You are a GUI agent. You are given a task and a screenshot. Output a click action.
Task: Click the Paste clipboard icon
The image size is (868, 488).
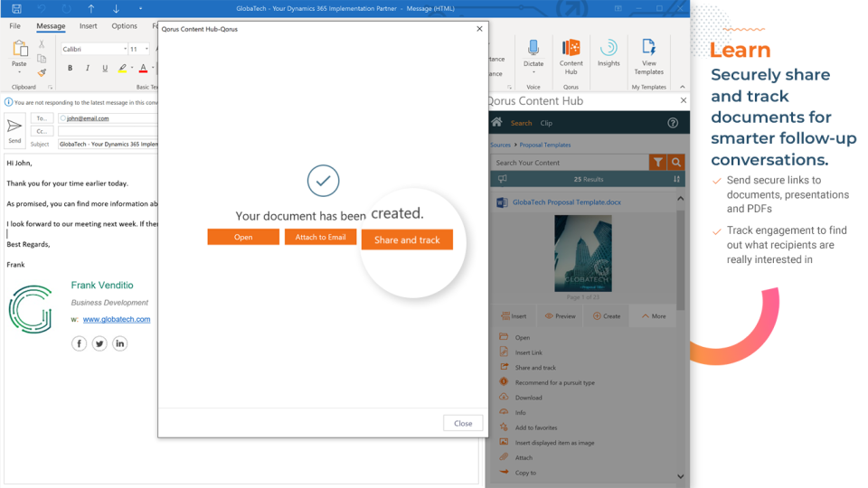19,49
